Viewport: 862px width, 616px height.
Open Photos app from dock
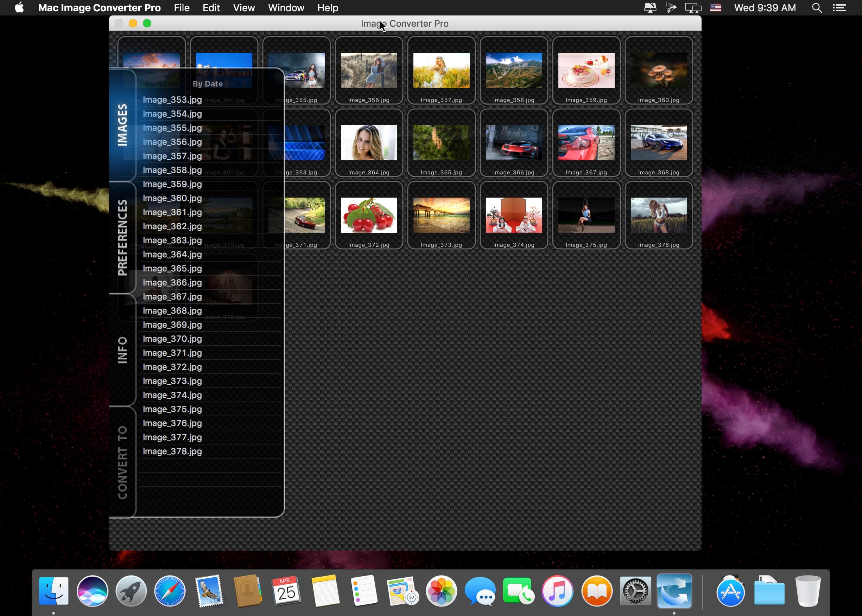pyautogui.click(x=440, y=590)
